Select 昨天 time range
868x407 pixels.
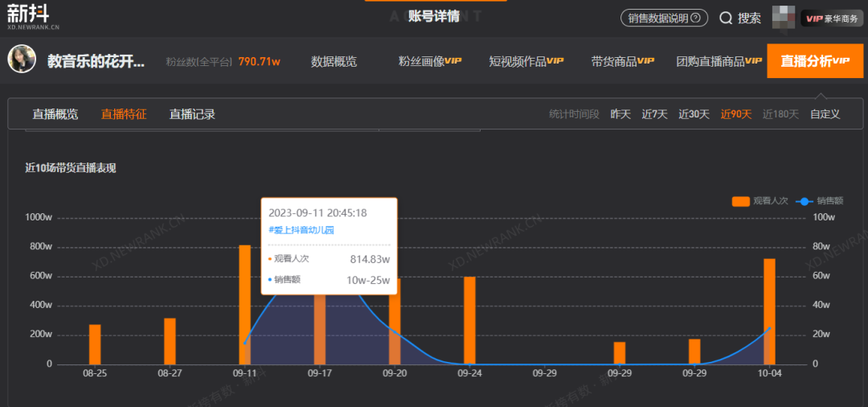[620, 114]
